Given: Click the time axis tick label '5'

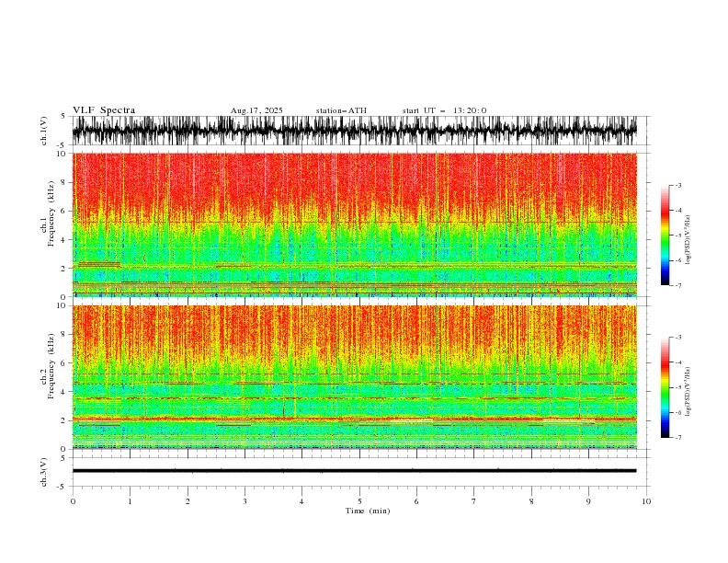Looking at the screenshot, I should coord(359,501).
